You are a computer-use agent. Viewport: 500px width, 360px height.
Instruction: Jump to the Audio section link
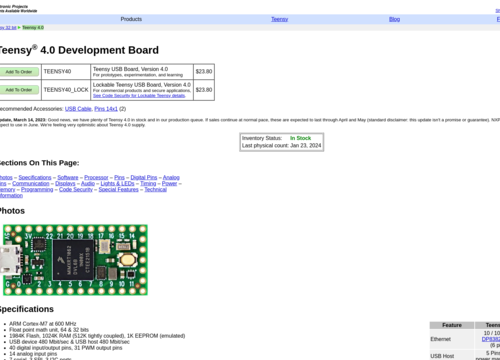pos(88,184)
